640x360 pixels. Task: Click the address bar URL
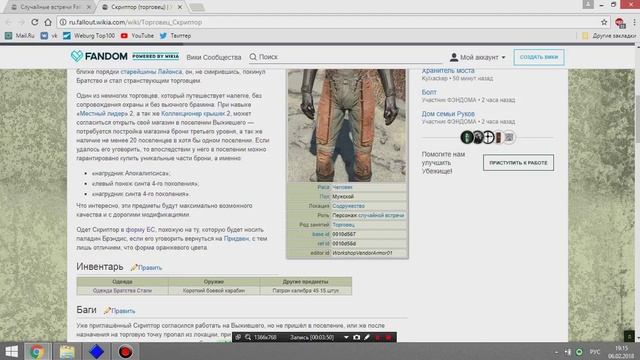135,22
